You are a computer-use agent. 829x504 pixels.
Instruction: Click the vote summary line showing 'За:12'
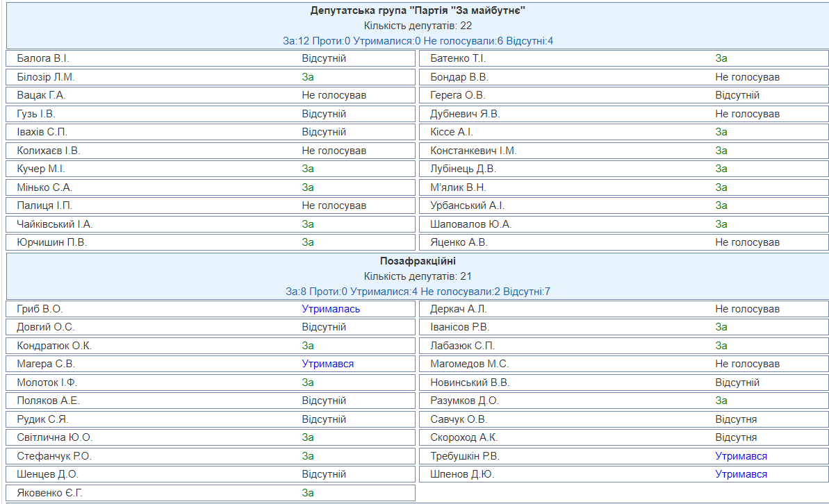tap(418, 41)
